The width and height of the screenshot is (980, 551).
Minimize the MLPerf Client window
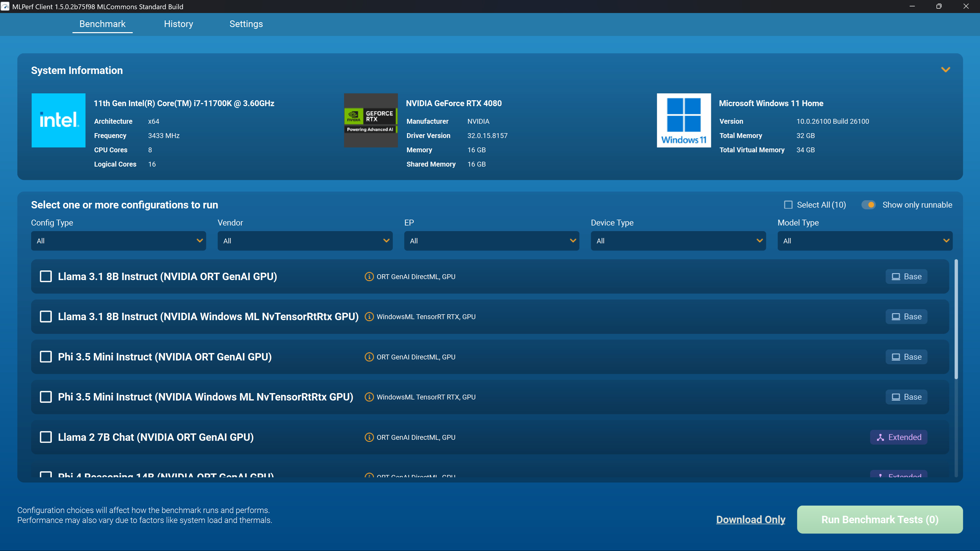pos(912,6)
